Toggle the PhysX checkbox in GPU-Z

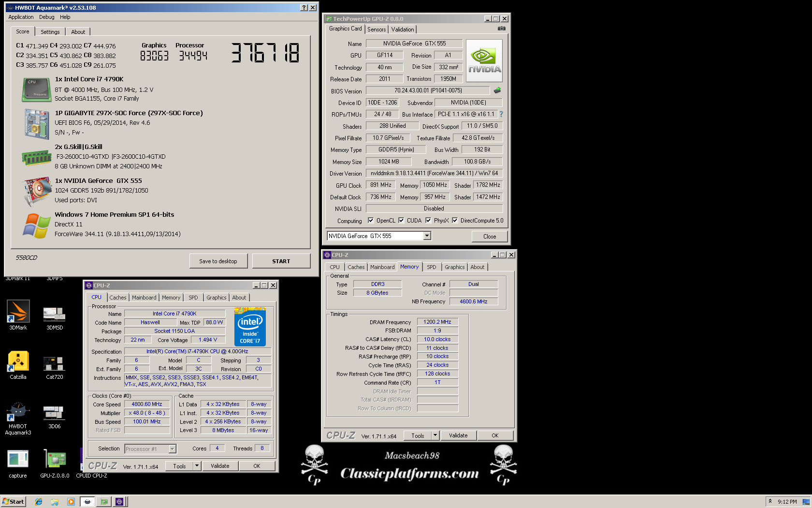pyautogui.click(x=428, y=220)
